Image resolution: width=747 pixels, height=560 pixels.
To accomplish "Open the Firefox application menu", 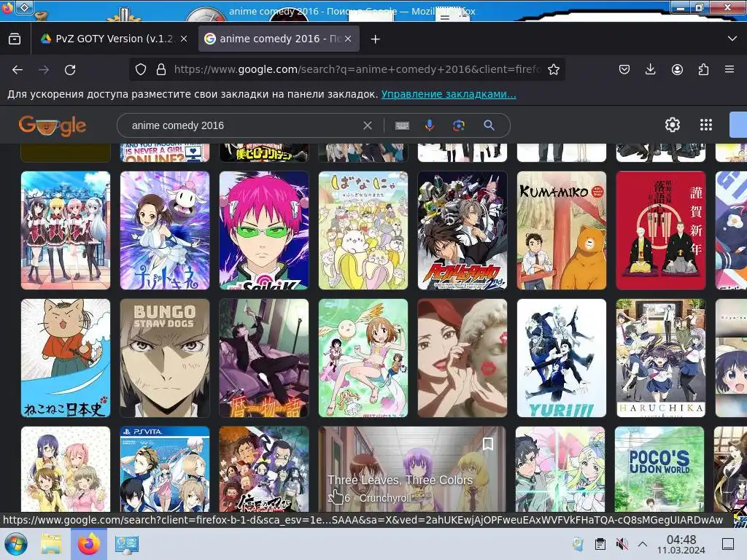I will [729, 69].
